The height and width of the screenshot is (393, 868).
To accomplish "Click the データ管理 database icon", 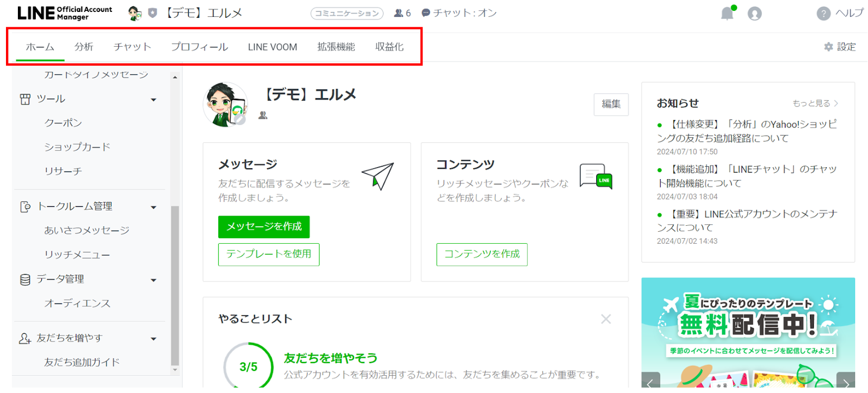I will (x=25, y=280).
